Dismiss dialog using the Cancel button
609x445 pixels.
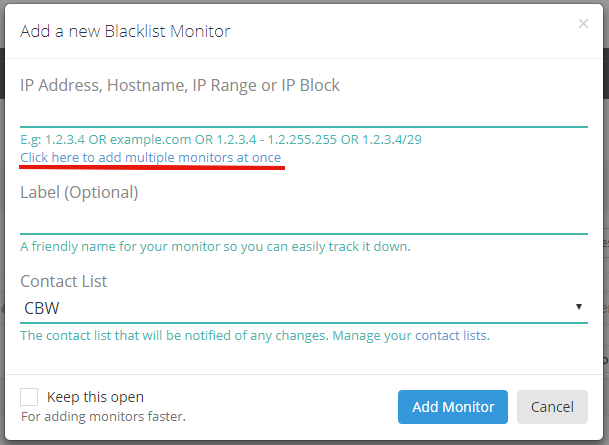pyautogui.click(x=552, y=407)
